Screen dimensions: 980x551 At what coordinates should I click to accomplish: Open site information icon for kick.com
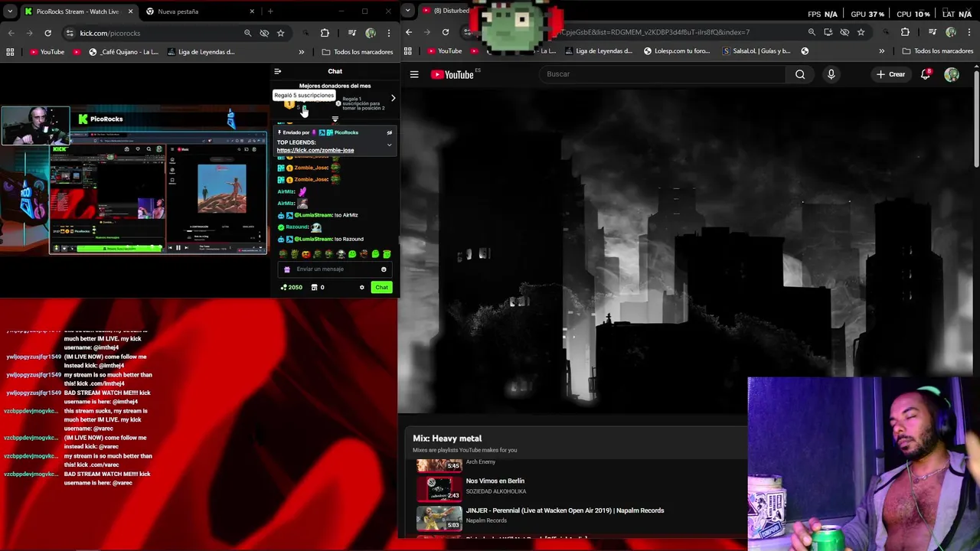click(70, 33)
